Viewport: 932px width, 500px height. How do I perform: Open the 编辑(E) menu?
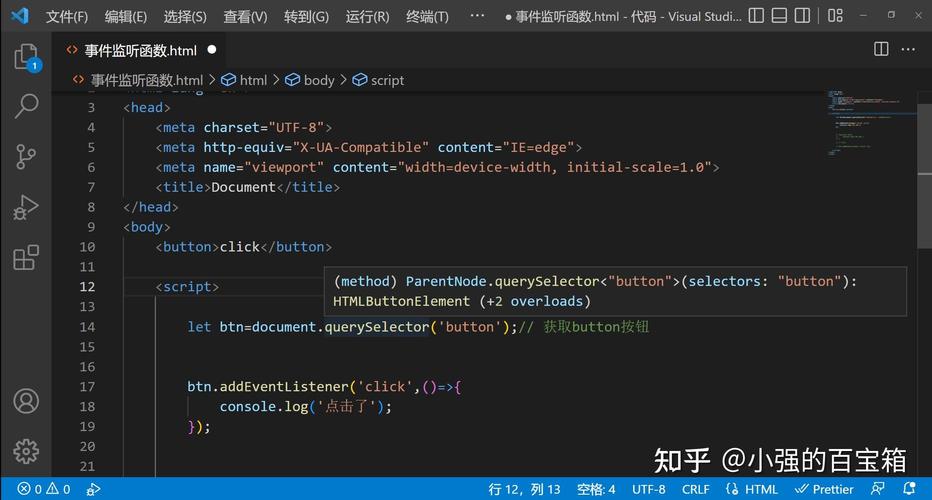(x=125, y=17)
